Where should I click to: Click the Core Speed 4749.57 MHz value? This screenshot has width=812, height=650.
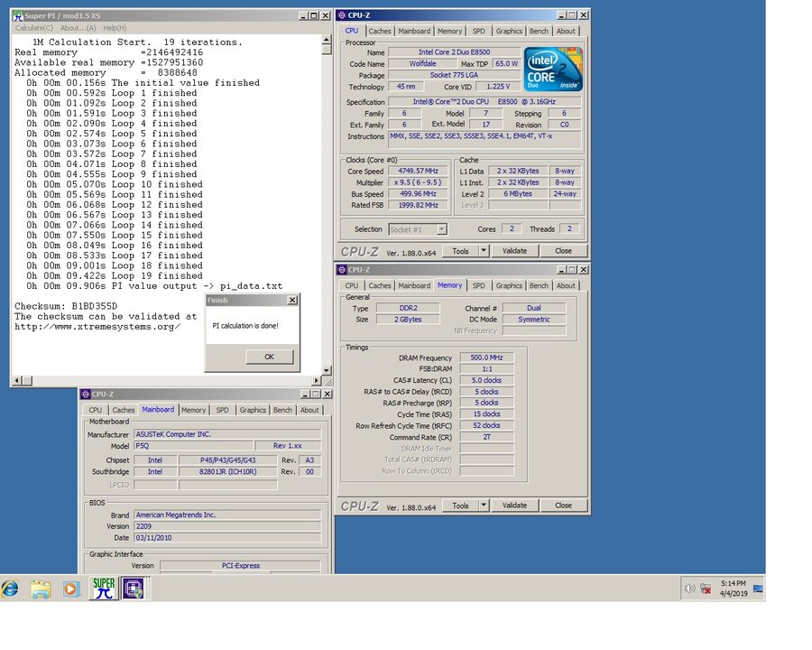(x=419, y=171)
